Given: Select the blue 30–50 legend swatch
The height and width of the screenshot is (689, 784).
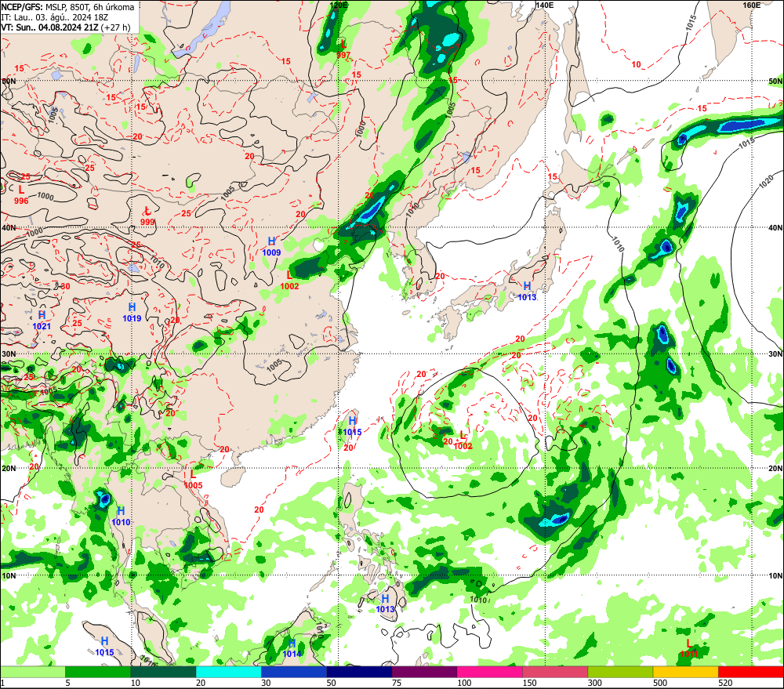Looking at the screenshot, I should (293, 672).
